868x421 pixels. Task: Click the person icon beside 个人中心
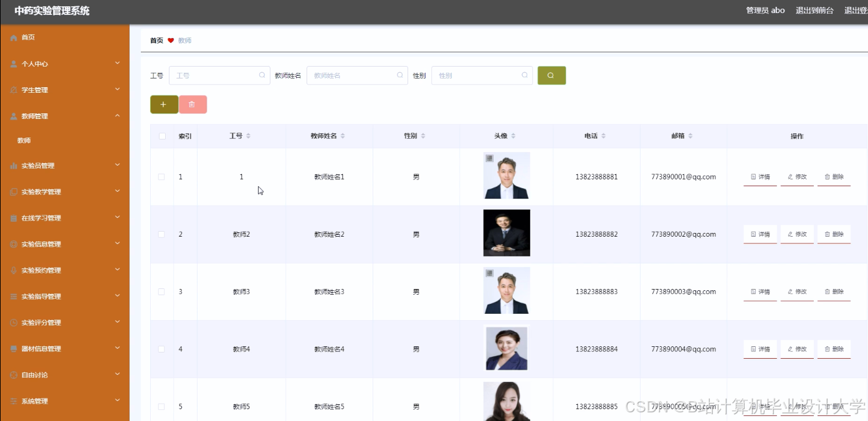(x=14, y=64)
